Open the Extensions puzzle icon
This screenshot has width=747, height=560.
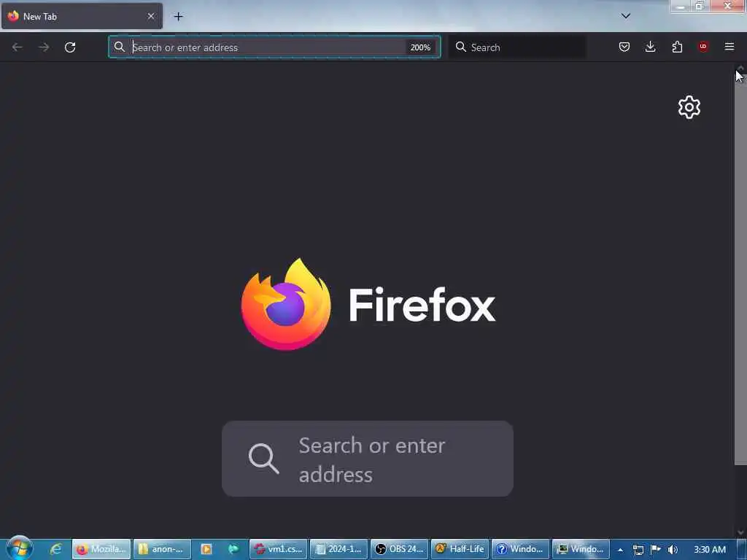point(677,47)
